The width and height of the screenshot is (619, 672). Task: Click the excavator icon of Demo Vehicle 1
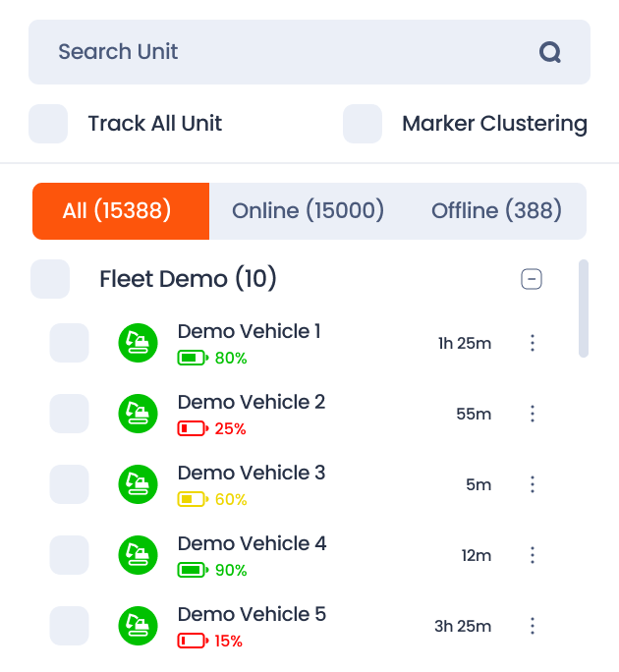(x=138, y=343)
